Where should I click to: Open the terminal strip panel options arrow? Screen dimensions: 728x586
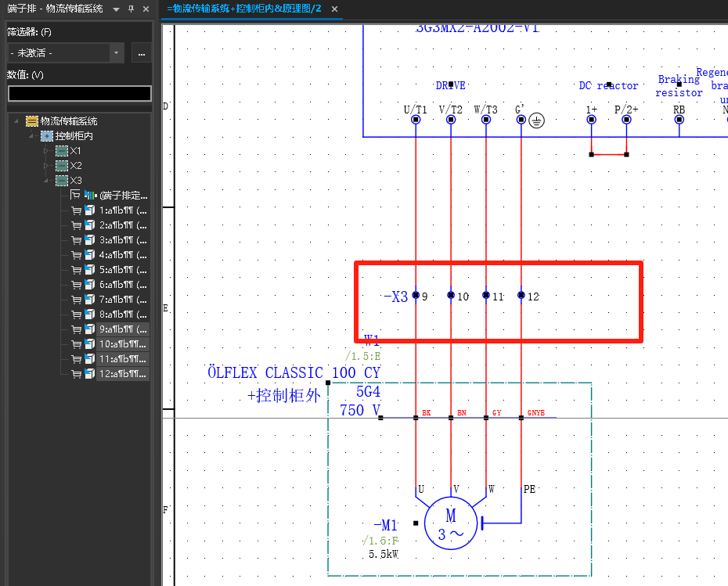pos(116,9)
